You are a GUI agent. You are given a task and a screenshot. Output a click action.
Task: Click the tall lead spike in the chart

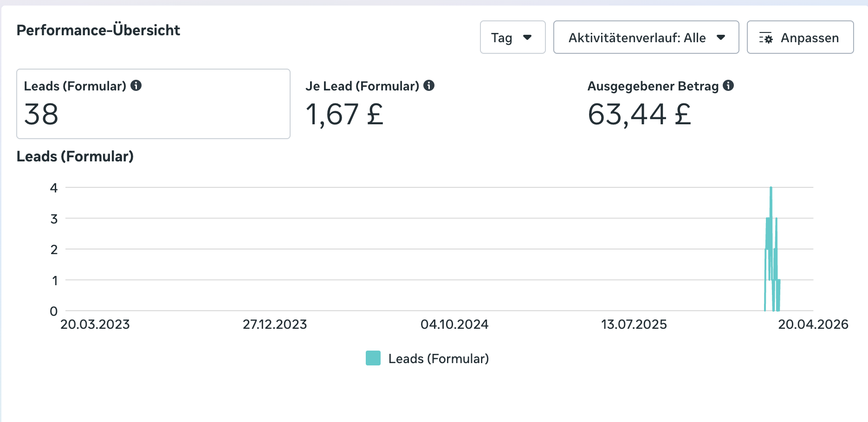(771, 209)
